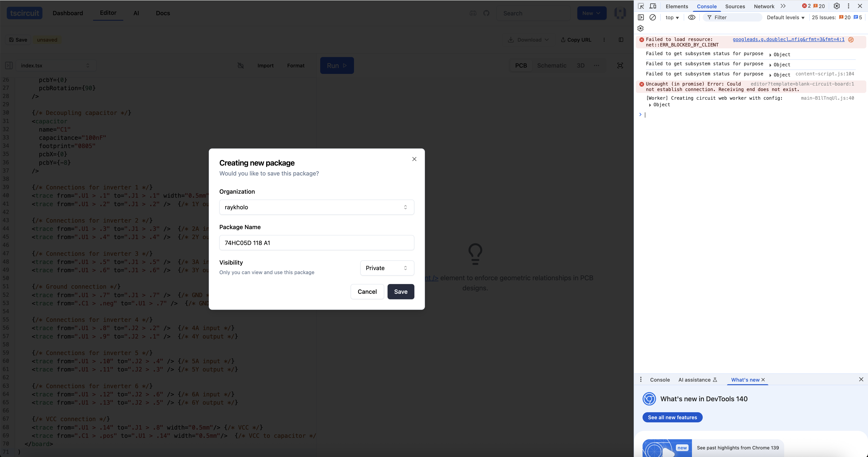Image resolution: width=868 pixels, height=457 pixels.
Task: Close the What's new drawer tab
Action: tap(763, 380)
